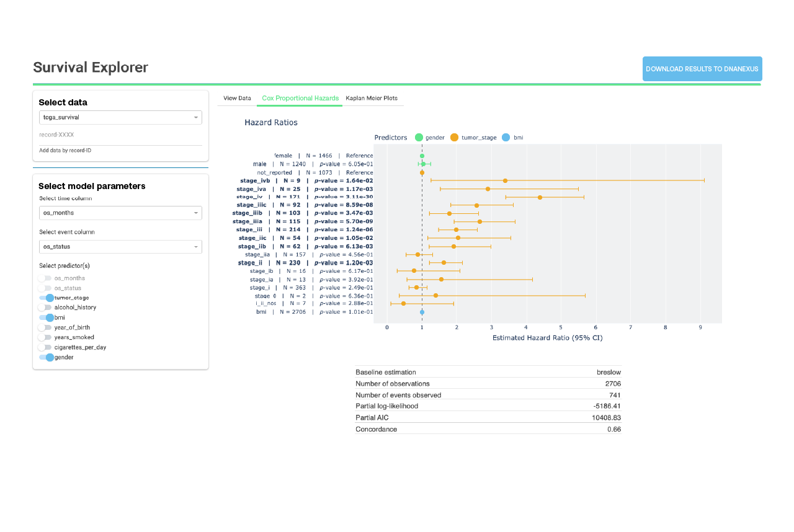Click Download Results to DNAnexus
The width and height of the screenshot is (794, 532).
[702, 69]
